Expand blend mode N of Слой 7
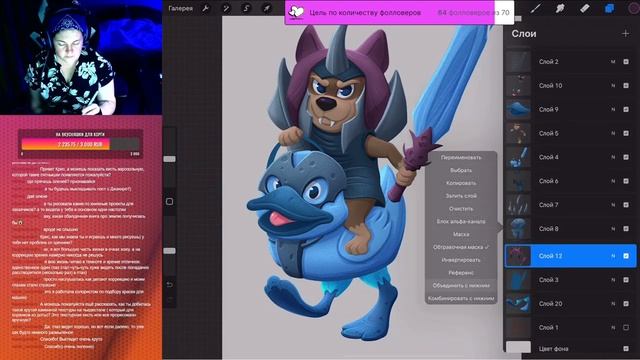This screenshot has height=360, width=640. pyautogui.click(x=613, y=205)
